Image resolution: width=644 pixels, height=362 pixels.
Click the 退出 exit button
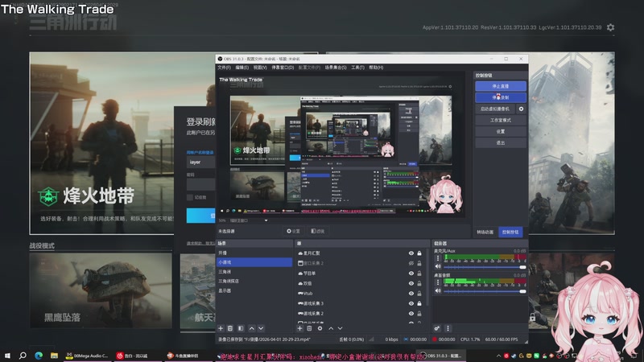500,143
